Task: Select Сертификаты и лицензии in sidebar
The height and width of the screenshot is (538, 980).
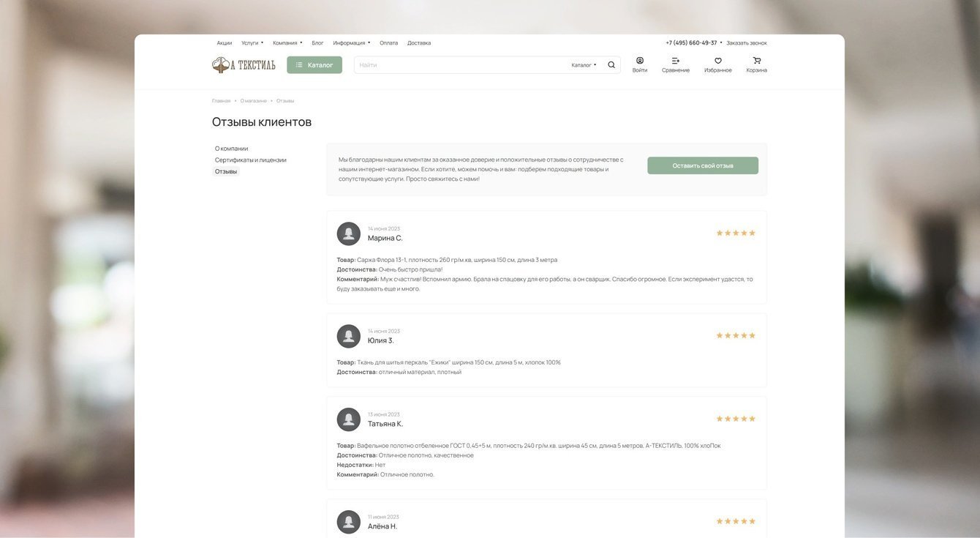Action: coord(251,160)
